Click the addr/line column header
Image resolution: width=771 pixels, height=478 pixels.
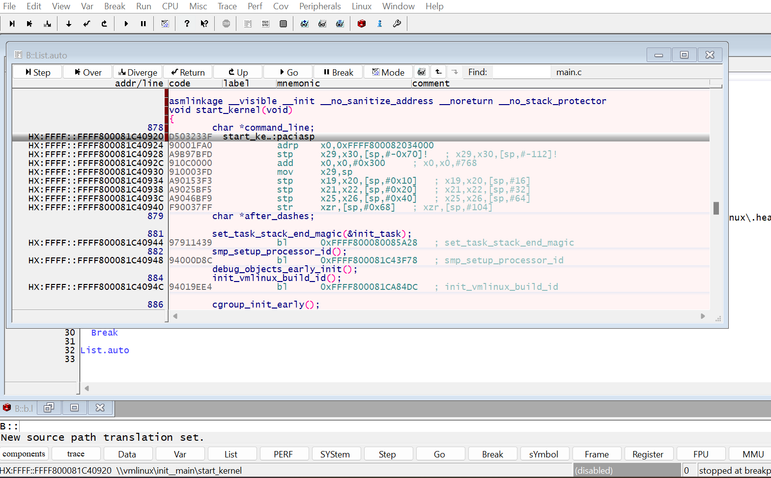(139, 84)
